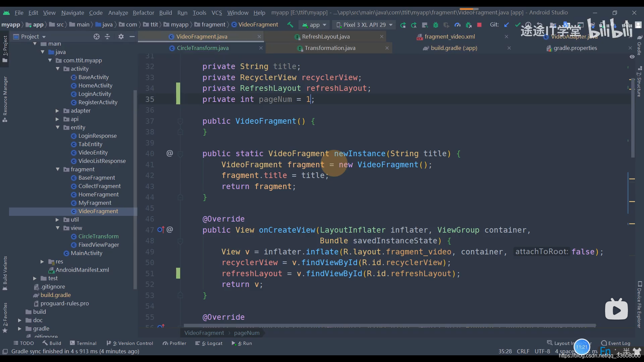Open the Terminal tool window
Viewport: 644px width, 362px height.
pos(83,343)
